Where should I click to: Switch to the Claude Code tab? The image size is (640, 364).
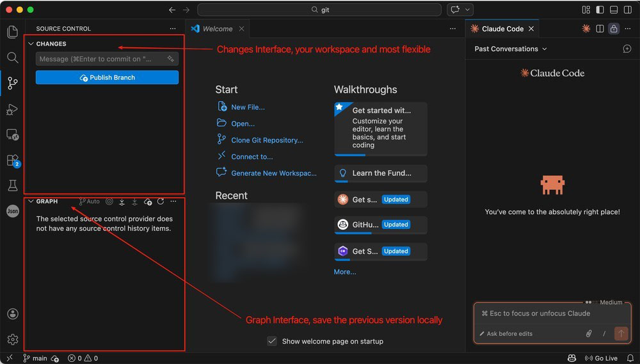(x=502, y=29)
